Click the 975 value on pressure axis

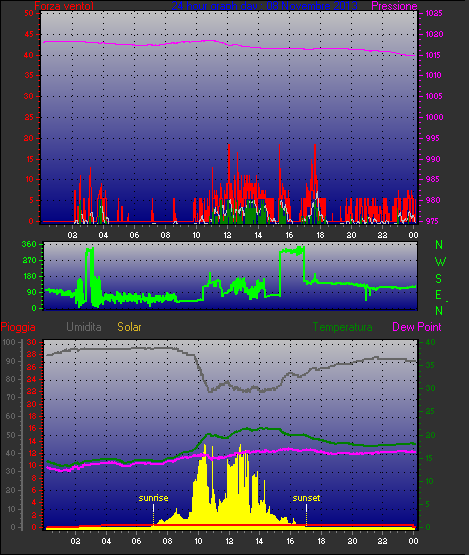click(x=432, y=221)
